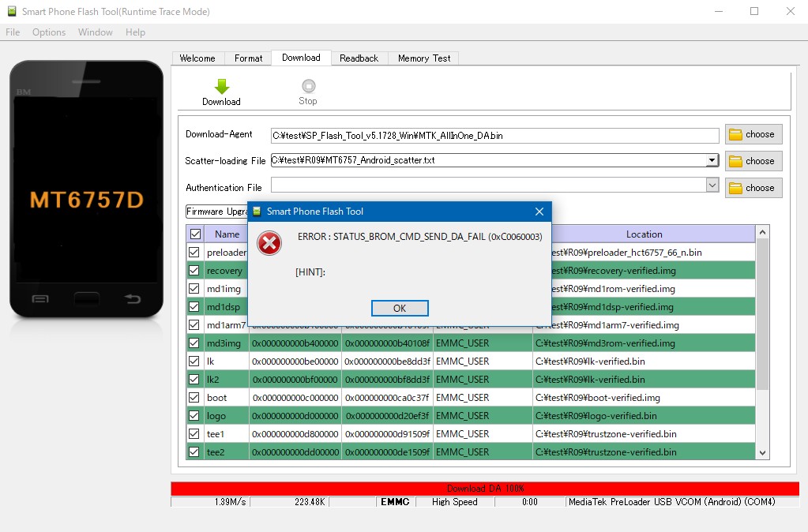Uncheck the tee2 partition checkbox
The width and height of the screenshot is (808, 532).
point(194,452)
